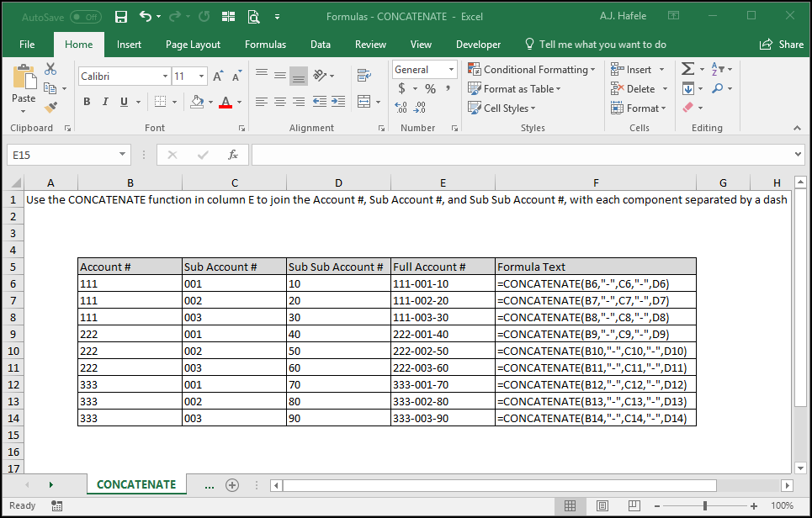Viewport: 812px width, 518px height.
Task: Toggle Align Right
Action: pos(299,102)
